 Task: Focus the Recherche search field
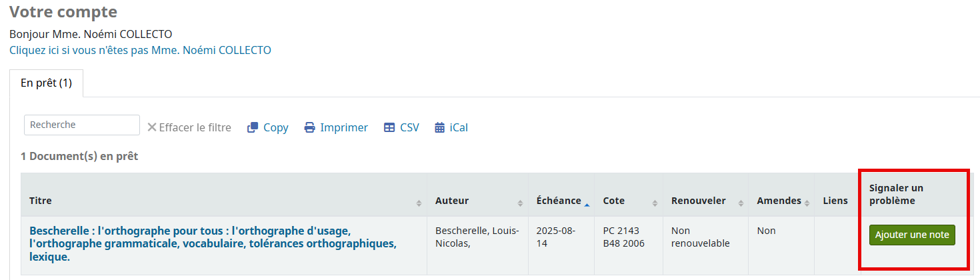82,125
